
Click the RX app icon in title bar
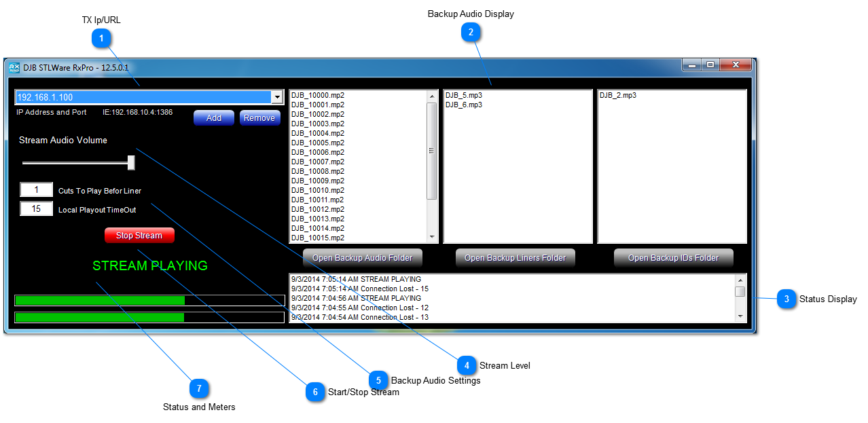coord(14,68)
